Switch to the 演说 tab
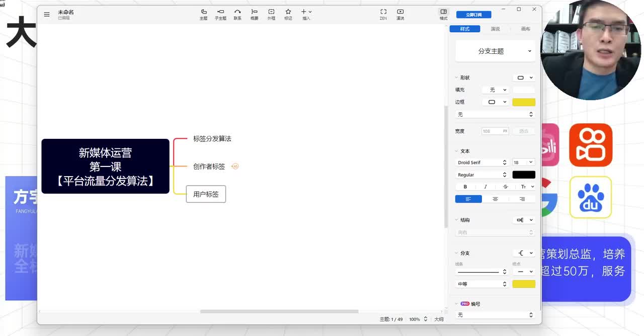Screen dimensions: 644x336 click(x=495, y=29)
